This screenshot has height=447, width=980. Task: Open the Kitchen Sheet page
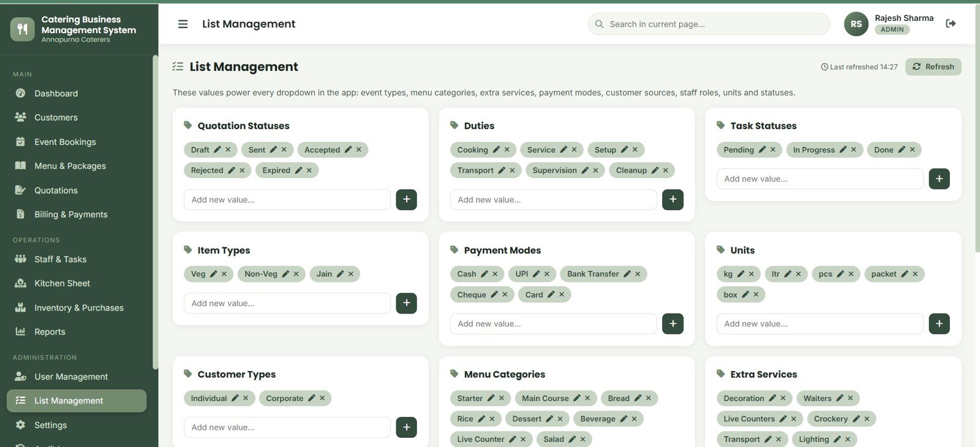coord(77,284)
